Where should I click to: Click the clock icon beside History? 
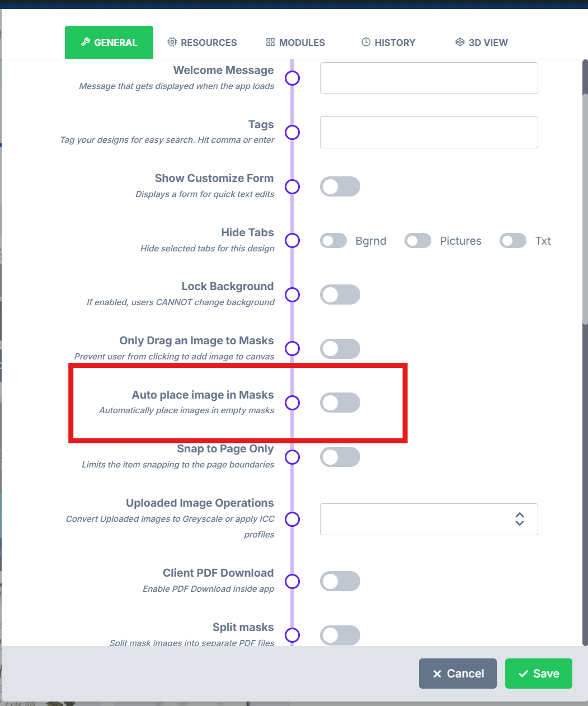[x=366, y=42]
